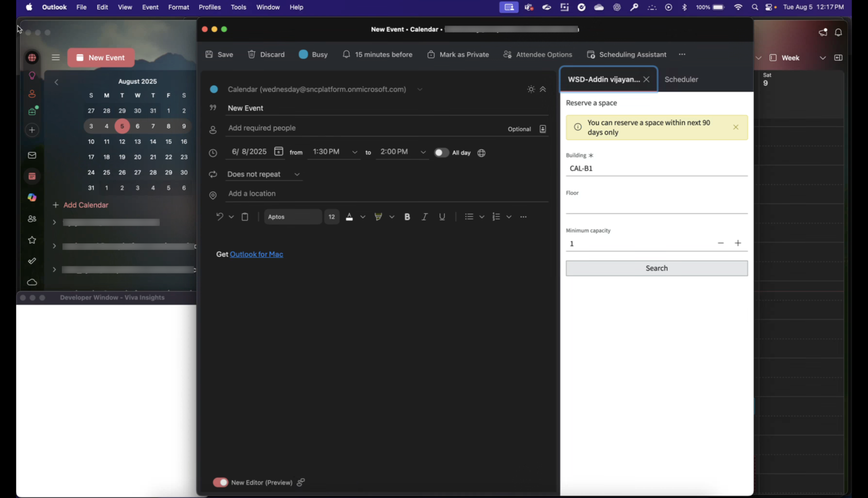Increase minimum capacity
This screenshot has height=498, width=868.
738,243
